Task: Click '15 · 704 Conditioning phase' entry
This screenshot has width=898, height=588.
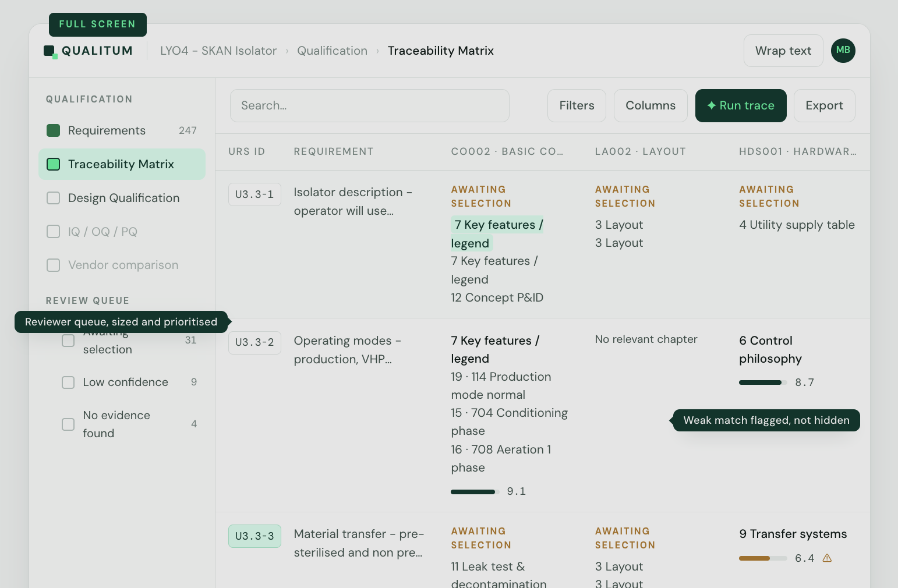Action: (x=509, y=422)
